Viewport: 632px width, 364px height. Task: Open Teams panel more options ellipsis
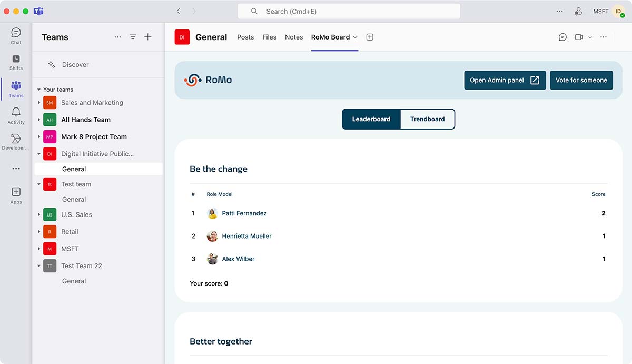[x=117, y=37]
